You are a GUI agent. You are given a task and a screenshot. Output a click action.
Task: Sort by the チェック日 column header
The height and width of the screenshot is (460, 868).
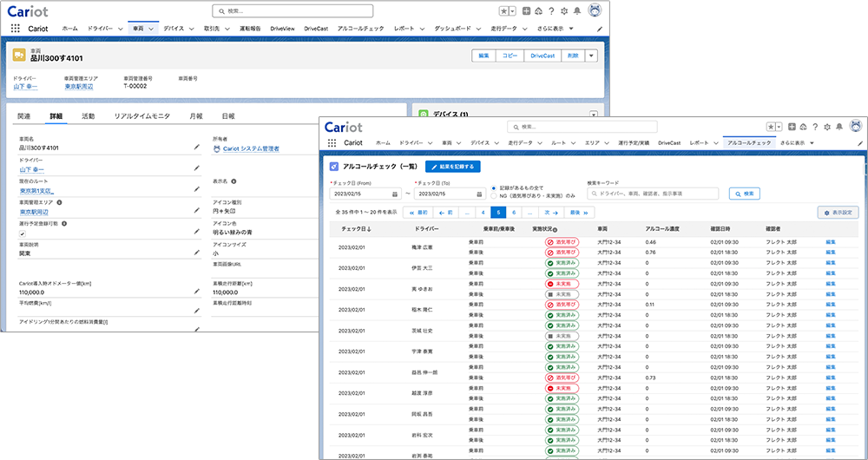356,229
